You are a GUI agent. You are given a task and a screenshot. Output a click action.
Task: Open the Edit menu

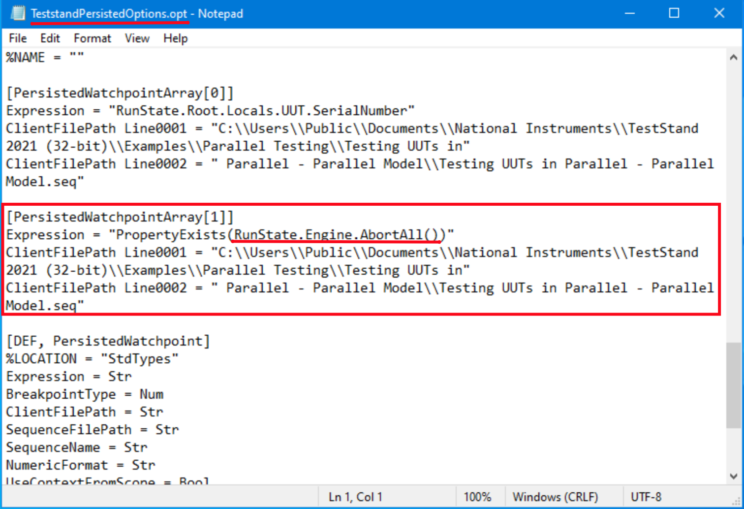pyautogui.click(x=50, y=38)
